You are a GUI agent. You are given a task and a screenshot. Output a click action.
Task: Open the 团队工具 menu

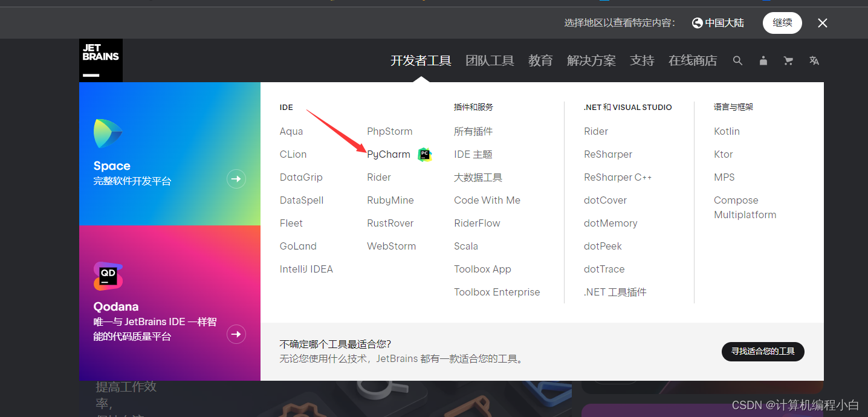490,60
